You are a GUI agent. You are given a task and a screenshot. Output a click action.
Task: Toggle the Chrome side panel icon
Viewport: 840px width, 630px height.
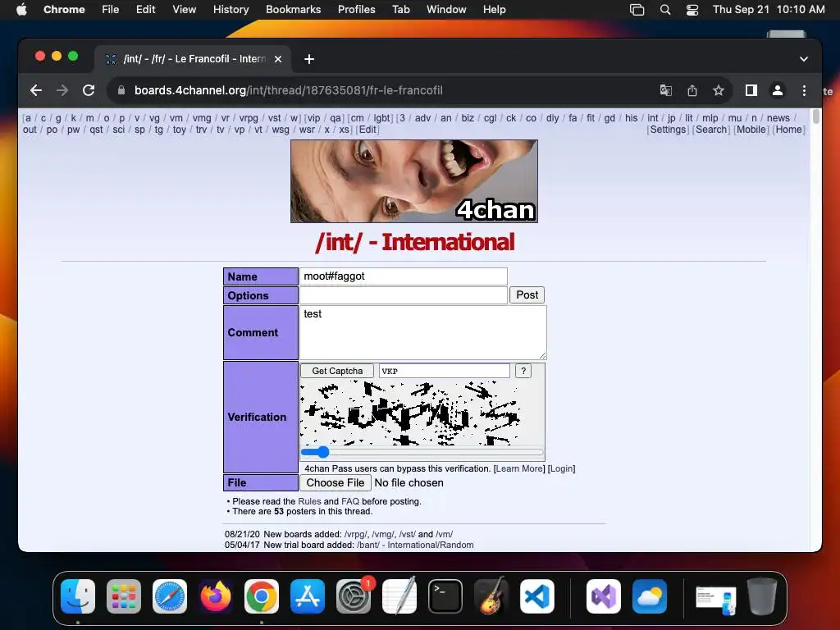(x=751, y=90)
